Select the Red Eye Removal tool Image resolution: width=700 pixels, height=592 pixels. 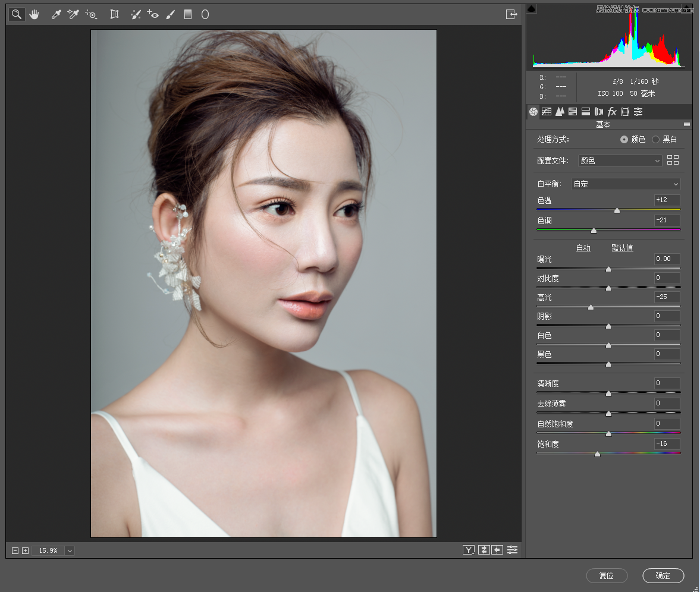click(153, 14)
